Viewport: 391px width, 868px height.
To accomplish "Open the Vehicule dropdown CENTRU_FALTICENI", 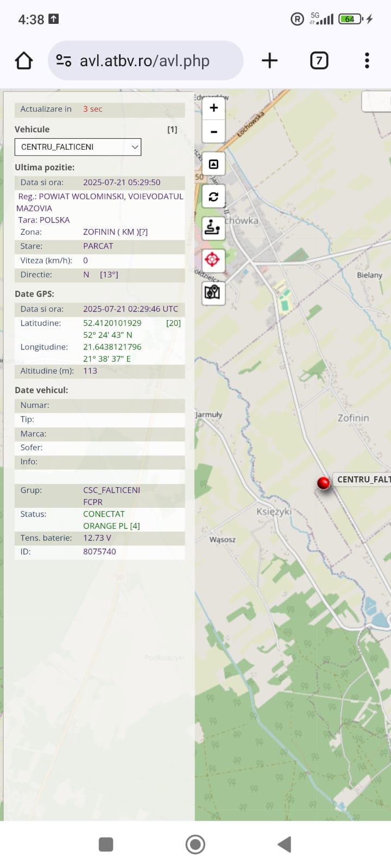I will (x=78, y=147).
